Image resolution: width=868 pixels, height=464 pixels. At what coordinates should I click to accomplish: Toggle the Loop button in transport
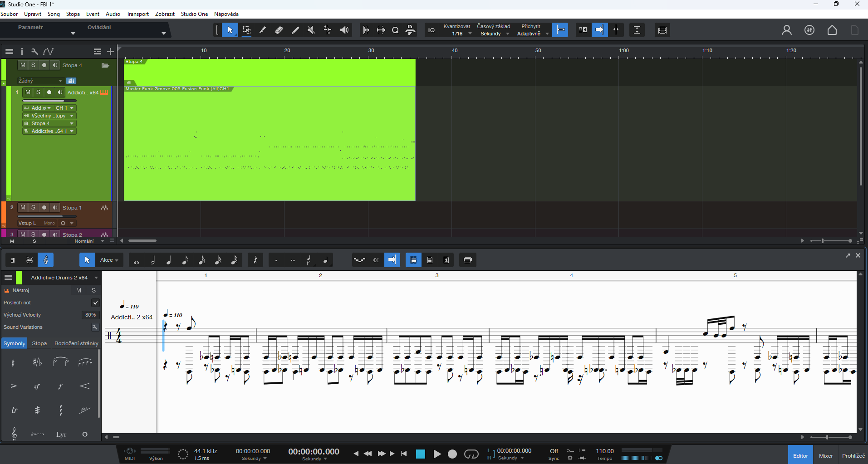click(471, 454)
